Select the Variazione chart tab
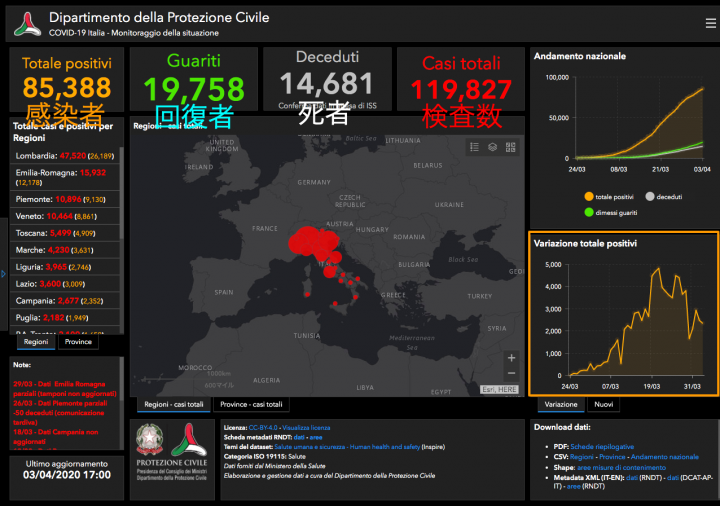Screen dimensions: 720x506 point(561,405)
